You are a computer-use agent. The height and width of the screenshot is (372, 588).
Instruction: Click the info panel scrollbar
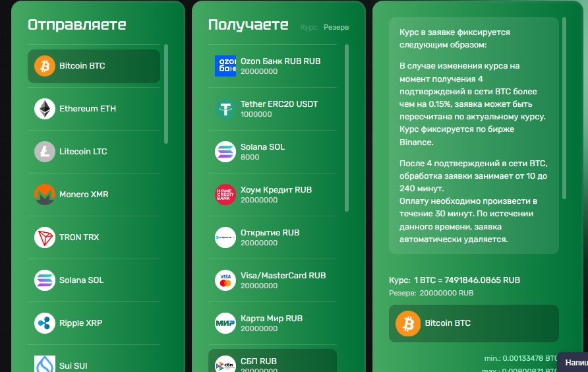coord(564,108)
